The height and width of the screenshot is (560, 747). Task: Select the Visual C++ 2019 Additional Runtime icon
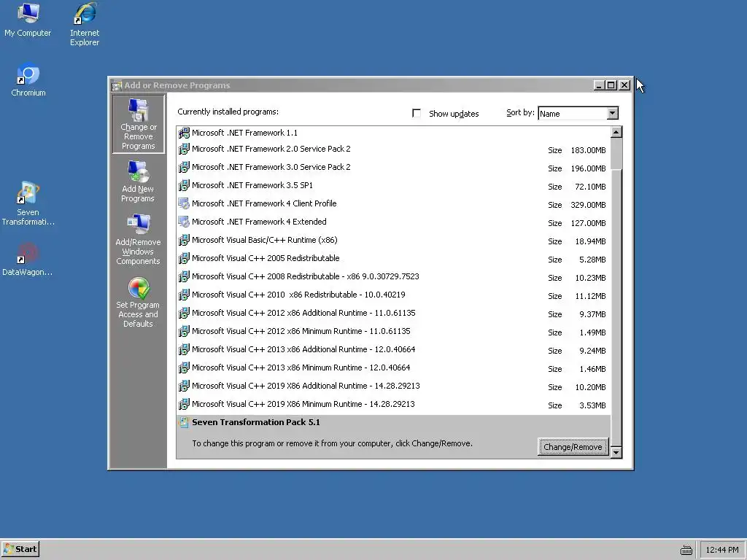click(x=184, y=386)
